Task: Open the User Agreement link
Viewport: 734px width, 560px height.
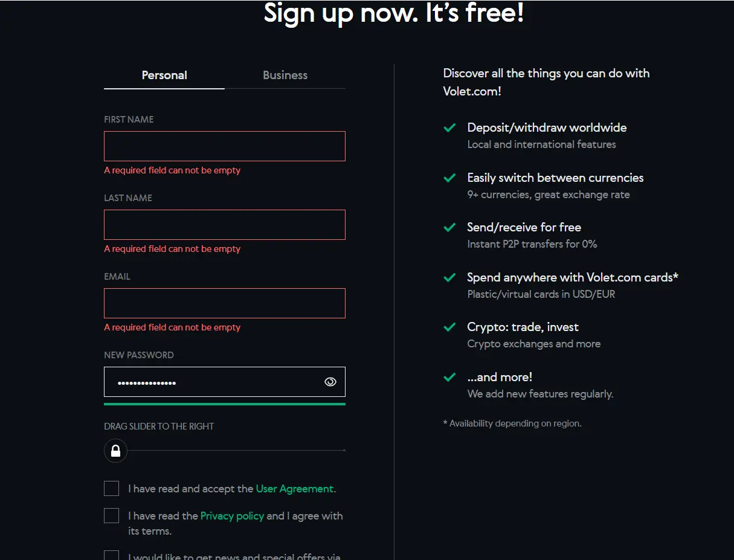Action: pyautogui.click(x=295, y=489)
